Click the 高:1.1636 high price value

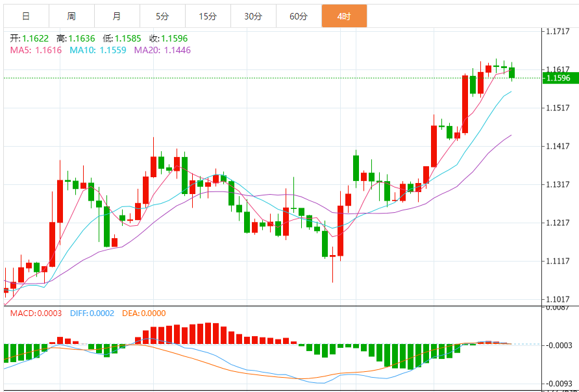click(76, 38)
